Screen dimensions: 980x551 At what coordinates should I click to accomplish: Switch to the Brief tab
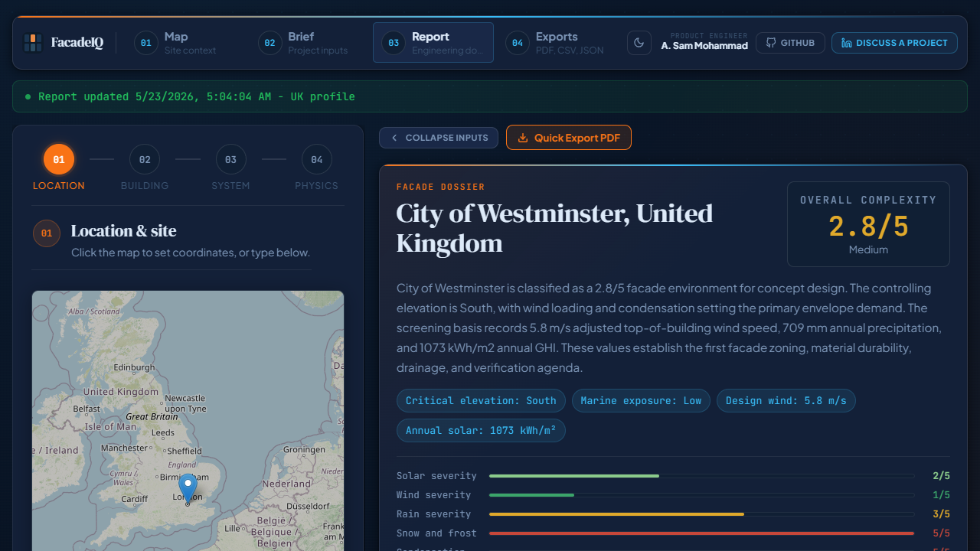309,43
